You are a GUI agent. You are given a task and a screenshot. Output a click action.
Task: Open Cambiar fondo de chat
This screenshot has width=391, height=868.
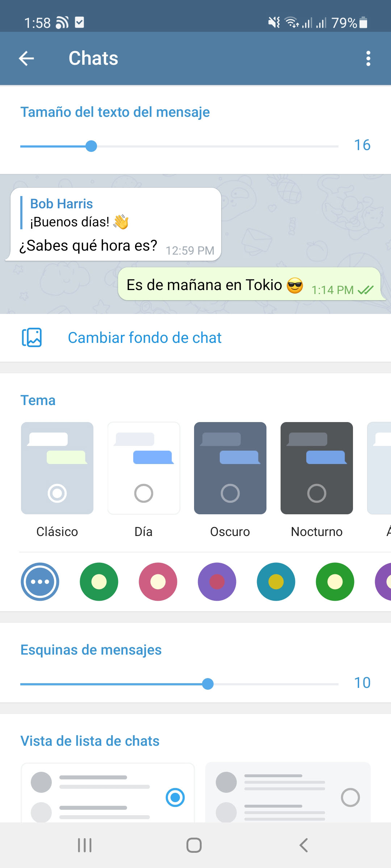[144, 337]
